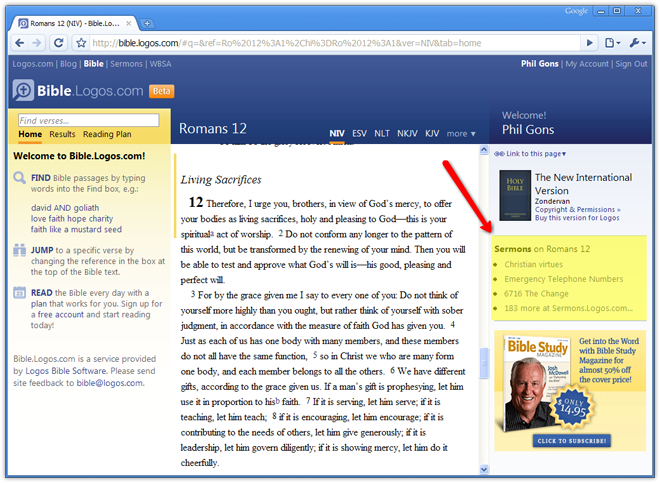This screenshot has width=660, height=483.
Task: Click the JUMP binoculars icon
Action: 19,250
